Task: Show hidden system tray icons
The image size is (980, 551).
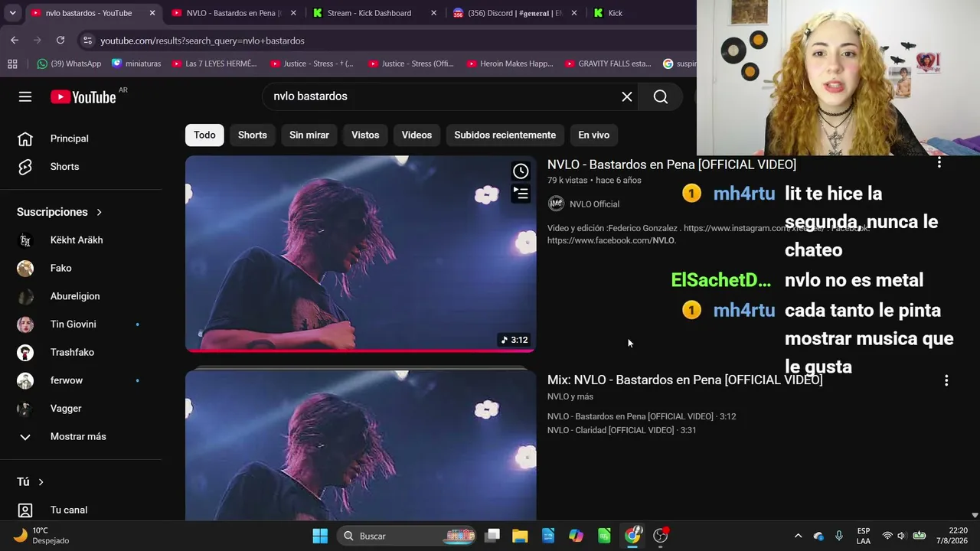Action: click(798, 536)
